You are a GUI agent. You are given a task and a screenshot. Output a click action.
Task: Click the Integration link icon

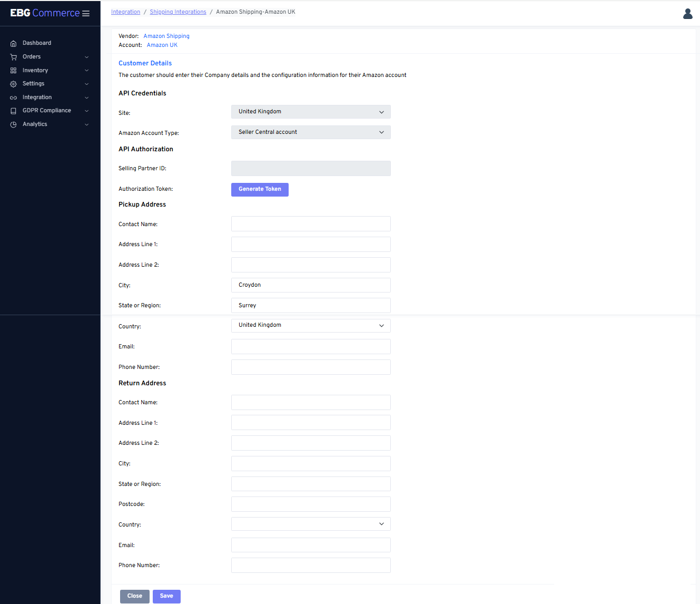pyautogui.click(x=14, y=98)
